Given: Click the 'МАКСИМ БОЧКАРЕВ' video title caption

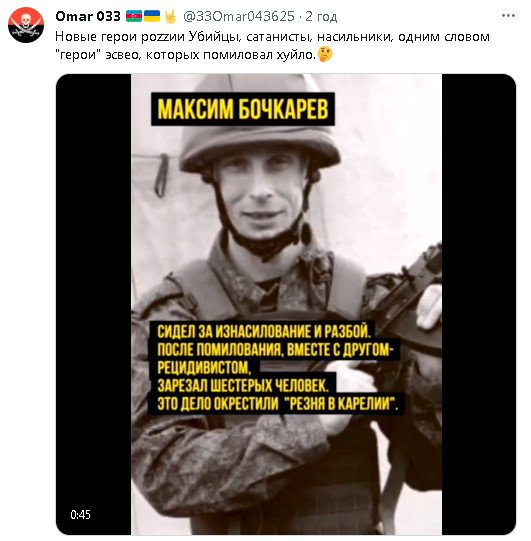Looking at the screenshot, I should 243,109.
